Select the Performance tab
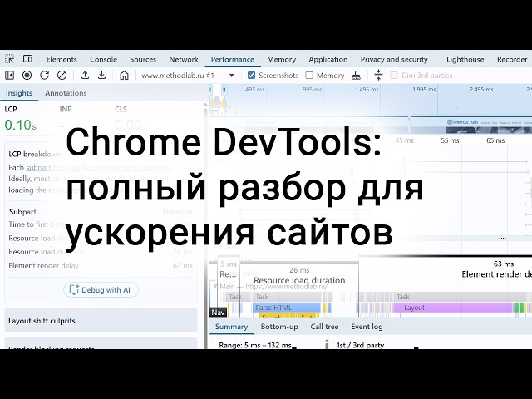This screenshot has height=399, width=532. pos(233,59)
